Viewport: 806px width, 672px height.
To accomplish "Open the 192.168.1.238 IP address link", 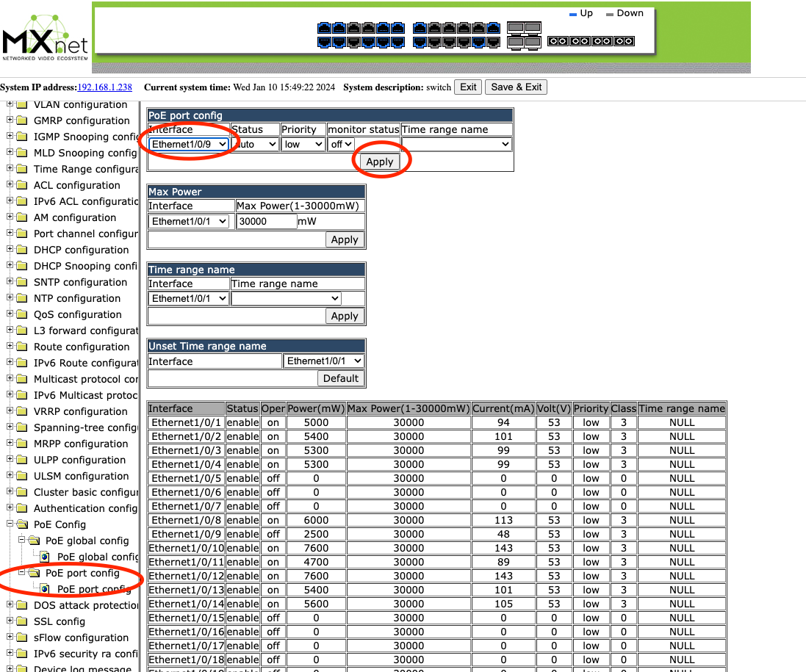I will pyautogui.click(x=104, y=87).
